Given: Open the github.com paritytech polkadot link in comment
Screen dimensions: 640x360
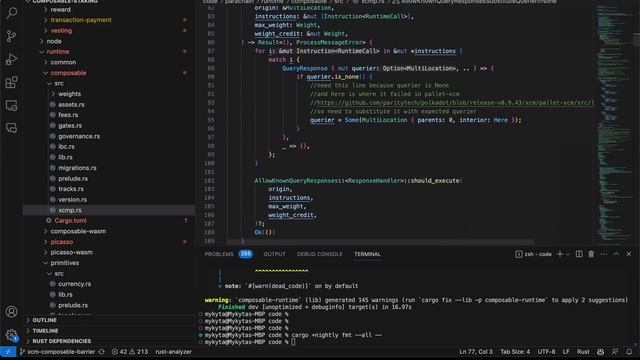Looking at the screenshot, I should 456,102.
